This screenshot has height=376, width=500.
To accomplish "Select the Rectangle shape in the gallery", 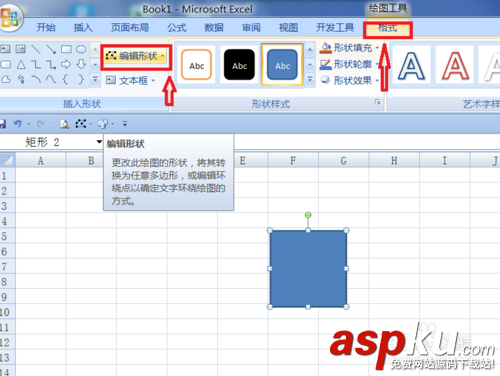I will click(66, 49).
